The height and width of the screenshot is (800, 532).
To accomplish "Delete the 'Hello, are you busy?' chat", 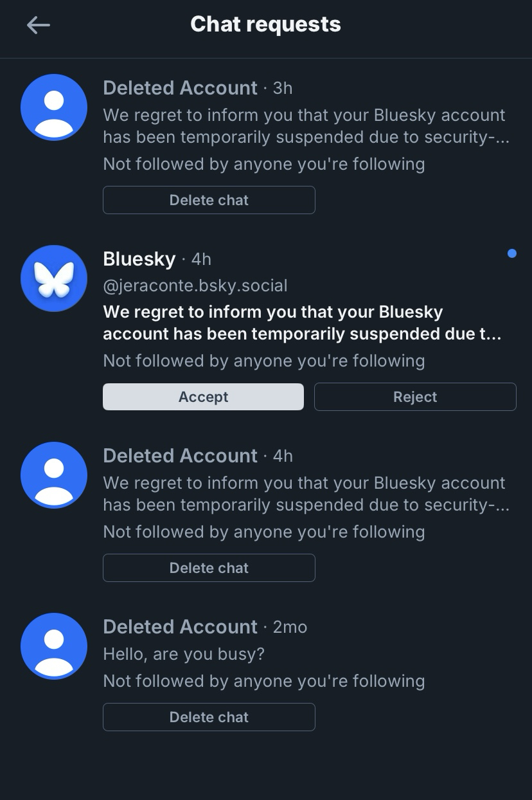I will coord(209,717).
